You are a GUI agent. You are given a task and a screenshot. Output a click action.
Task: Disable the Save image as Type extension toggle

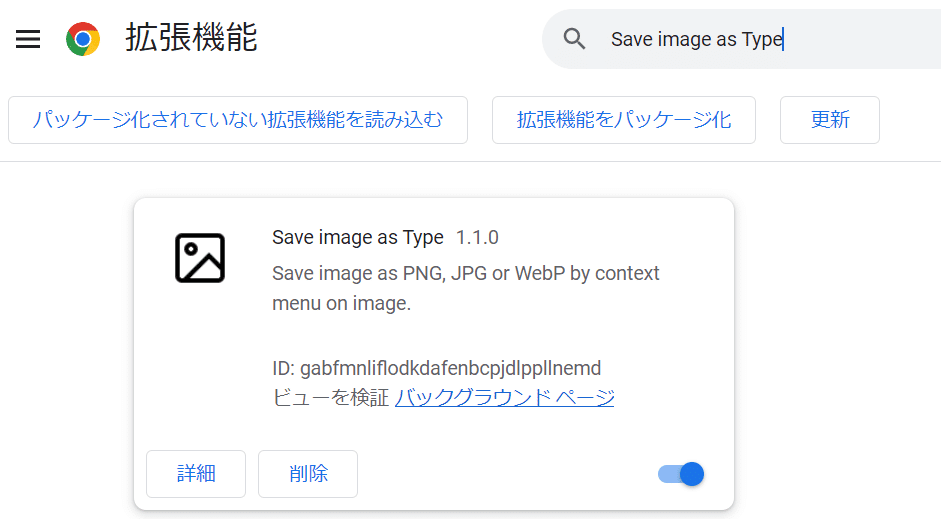pos(681,474)
